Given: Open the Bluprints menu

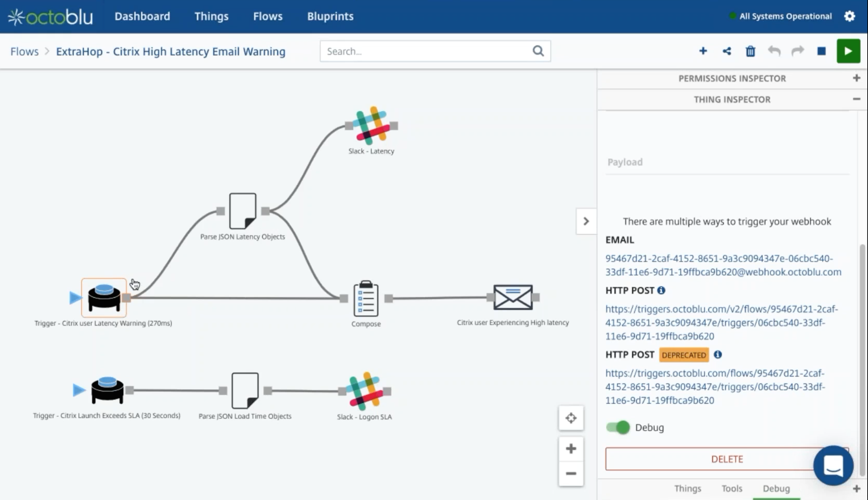Looking at the screenshot, I should tap(330, 16).
